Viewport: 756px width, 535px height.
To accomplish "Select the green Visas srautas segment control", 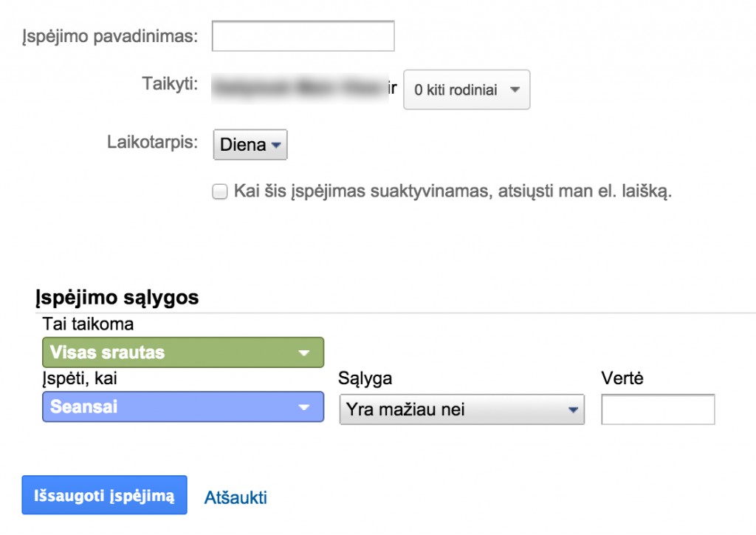I will tap(183, 352).
